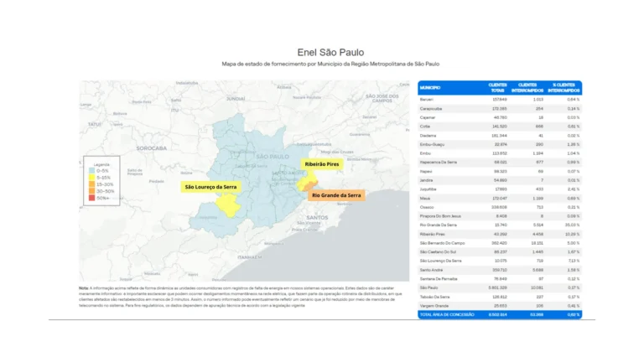Click the CLIENTES TOTAIS column header
This screenshot has width=644, height=362.
coord(496,87)
